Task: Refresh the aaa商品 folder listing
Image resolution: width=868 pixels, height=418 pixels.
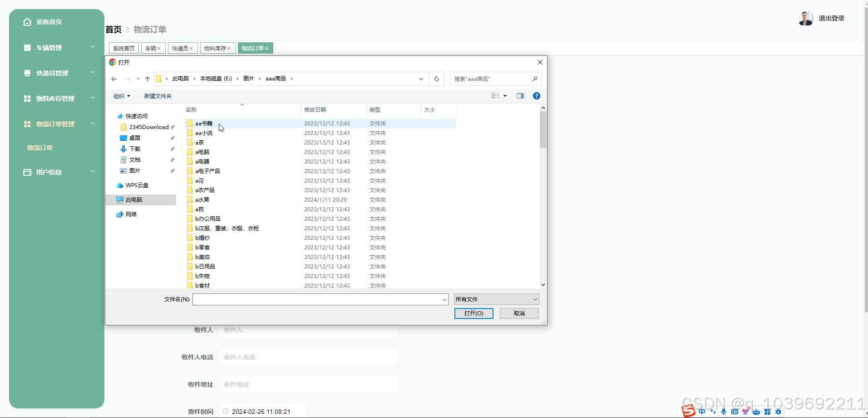Action: tap(436, 79)
